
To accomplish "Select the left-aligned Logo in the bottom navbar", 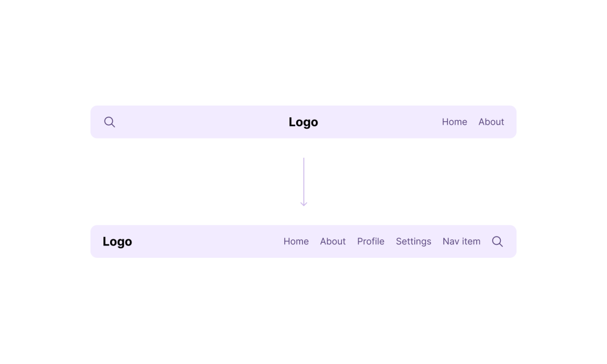I will [x=117, y=242].
